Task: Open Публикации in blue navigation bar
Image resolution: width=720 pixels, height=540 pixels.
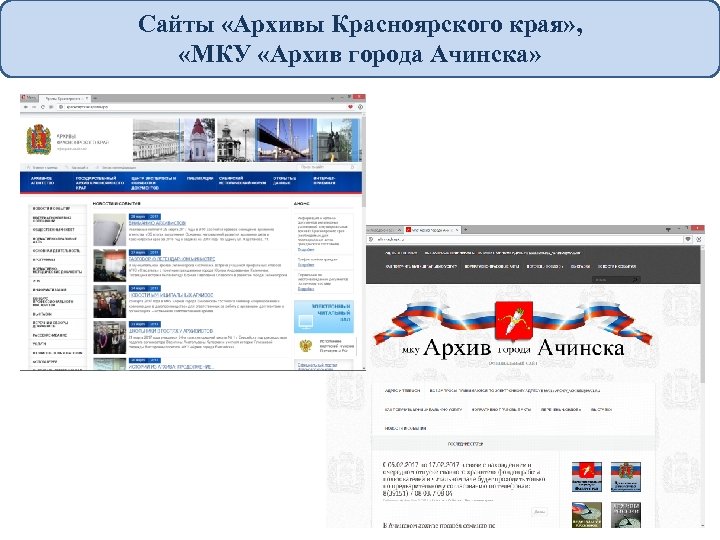Action: pyautogui.click(x=200, y=178)
